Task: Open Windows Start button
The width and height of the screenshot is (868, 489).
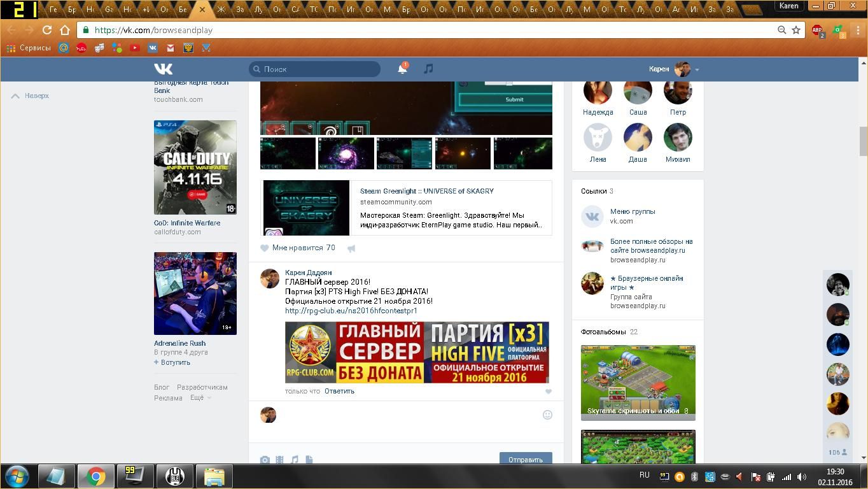Action: pyautogui.click(x=17, y=476)
